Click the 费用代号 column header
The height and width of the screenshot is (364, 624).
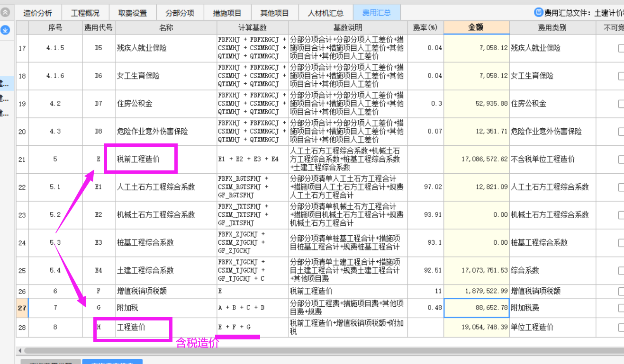[99, 28]
